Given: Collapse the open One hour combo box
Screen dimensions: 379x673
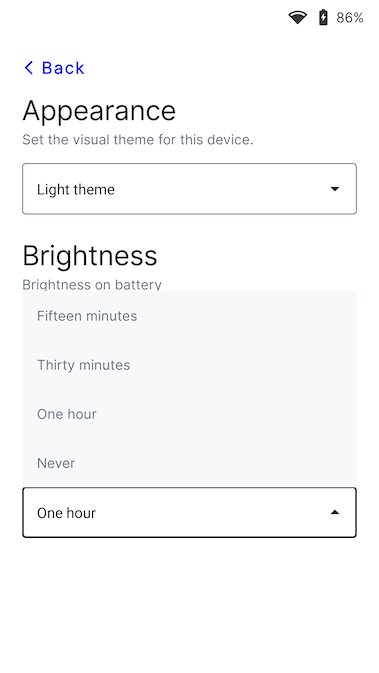Looking at the screenshot, I should (189, 512).
